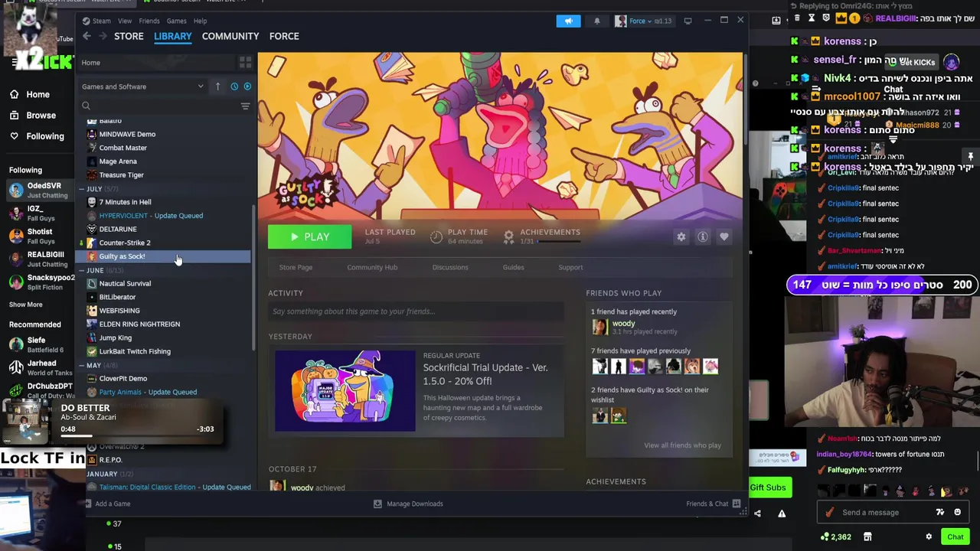Click the green PLAY button
This screenshot has height=551, width=980.
click(x=309, y=236)
